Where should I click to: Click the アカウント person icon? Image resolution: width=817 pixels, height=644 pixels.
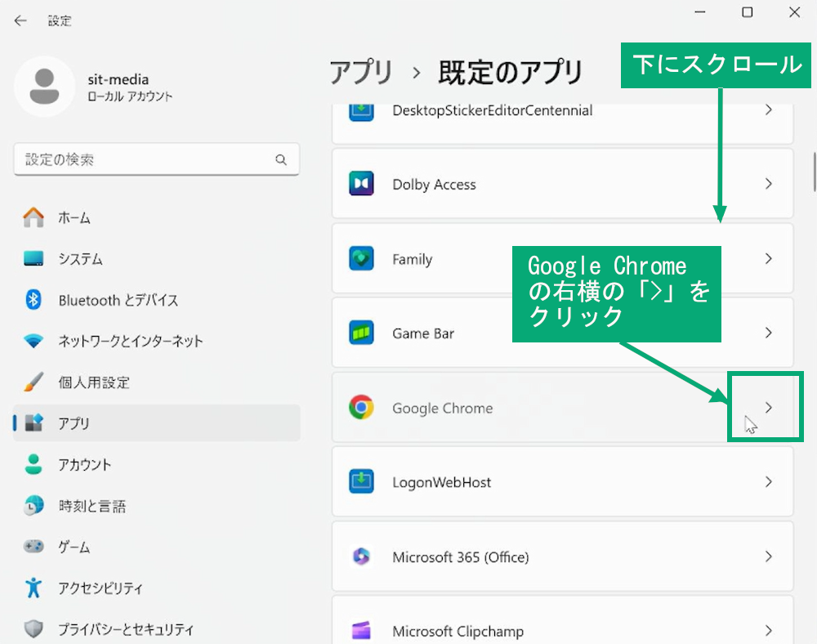33,463
